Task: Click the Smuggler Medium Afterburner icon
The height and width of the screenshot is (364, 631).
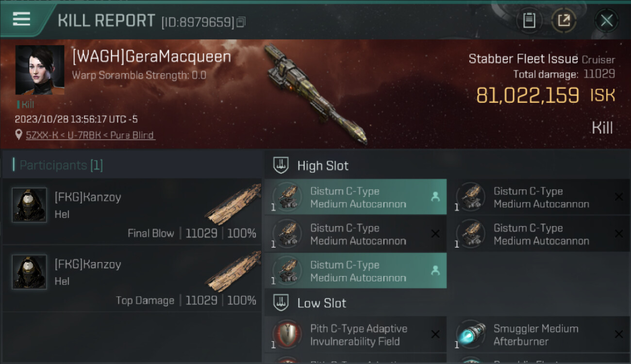Action: [471, 334]
